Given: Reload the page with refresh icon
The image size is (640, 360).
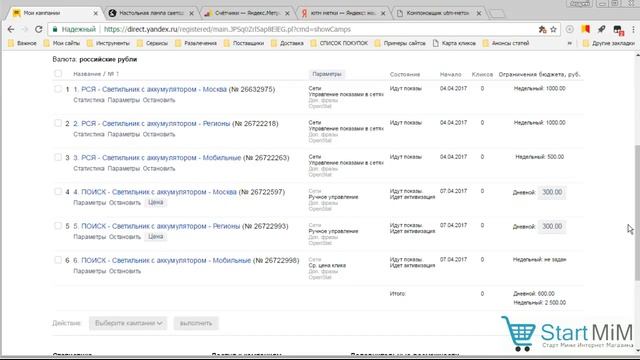Looking at the screenshot, I should coord(38,29).
